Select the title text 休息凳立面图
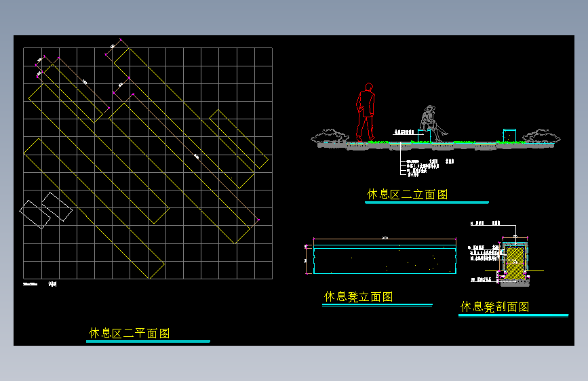588x381 pixels. tap(359, 297)
